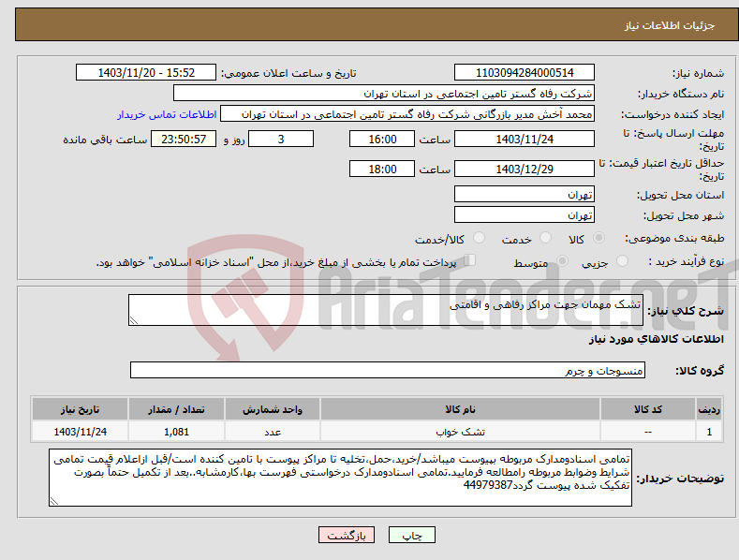This screenshot has height=560, width=739.
Task: Click the اطلاعات کالاهای مورد نیاز section heading
Action: click(656, 339)
